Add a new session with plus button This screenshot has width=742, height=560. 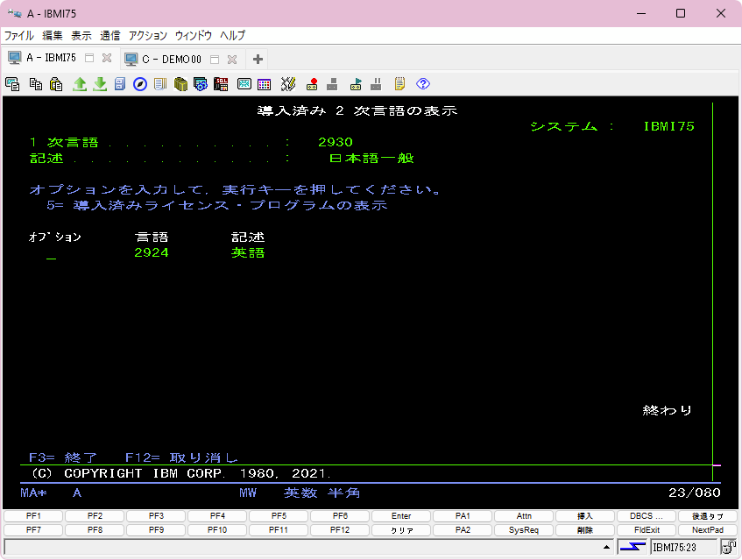click(258, 60)
